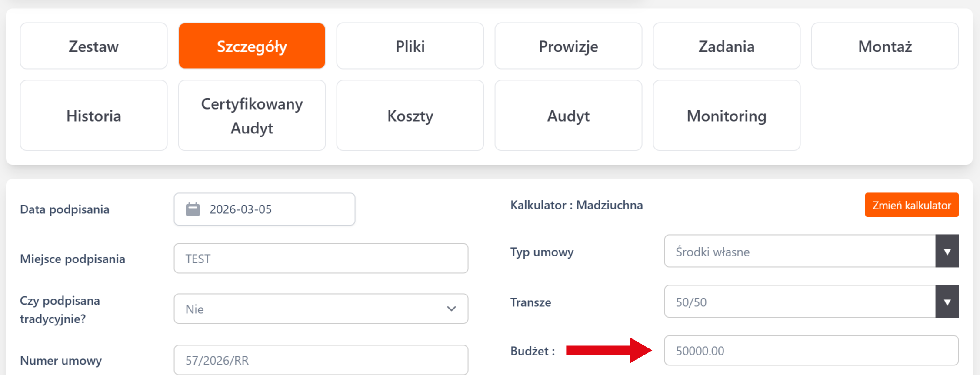Click the Budżet input field
Viewport: 980px width, 375px height.
click(811, 351)
